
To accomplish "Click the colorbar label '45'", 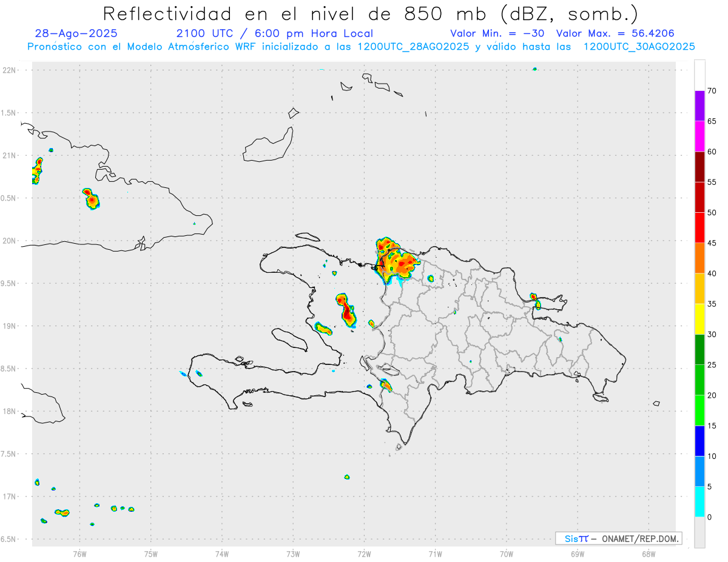I will 712,243.
